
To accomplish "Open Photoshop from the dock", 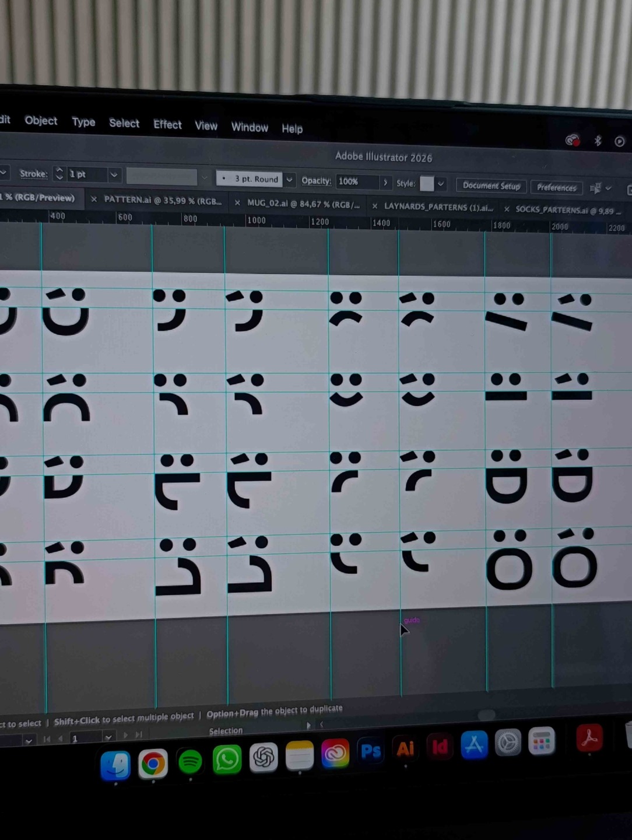I will click(x=371, y=750).
